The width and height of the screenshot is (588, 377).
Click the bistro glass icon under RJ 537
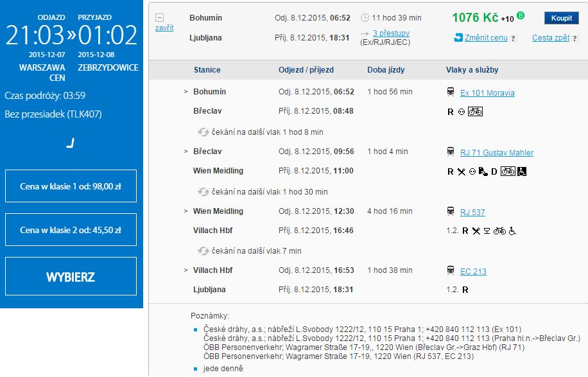[x=487, y=231]
